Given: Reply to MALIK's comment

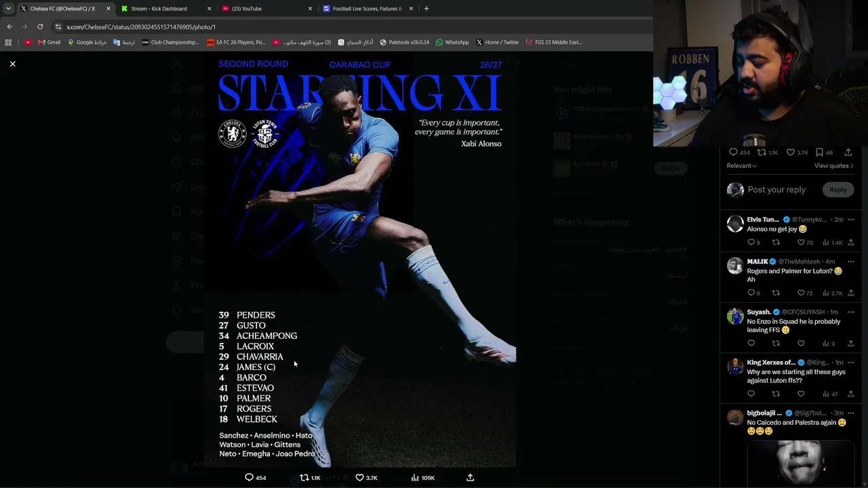Looking at the screenshot, I should pyautogui.click(x=753, y=293).
